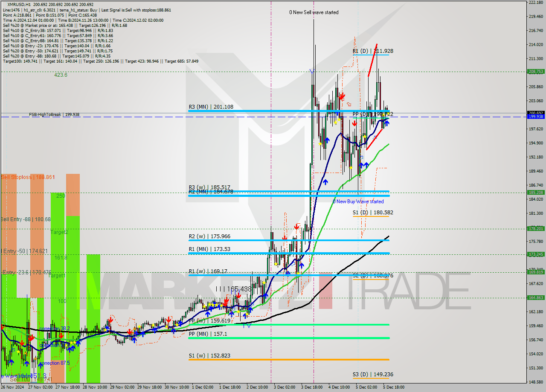
Task: Select the 'Target2' label on green bar
Action: (59, 232)
